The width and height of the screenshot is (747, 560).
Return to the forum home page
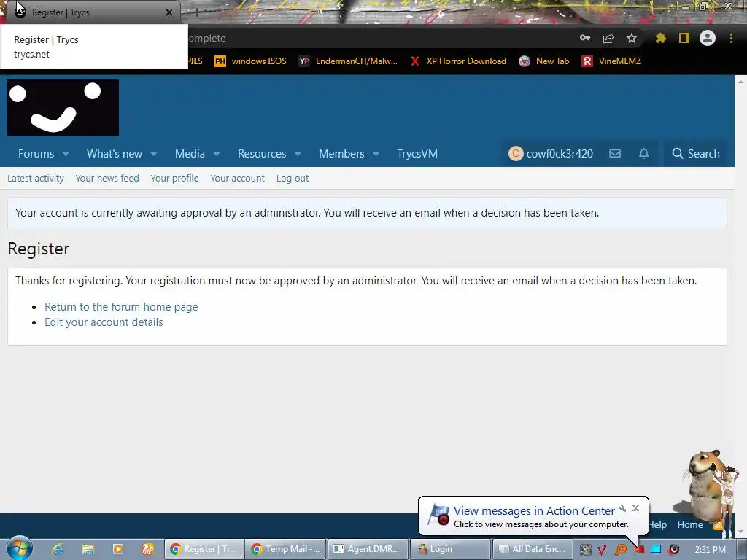pyautogui.click(x=121, y=307)
